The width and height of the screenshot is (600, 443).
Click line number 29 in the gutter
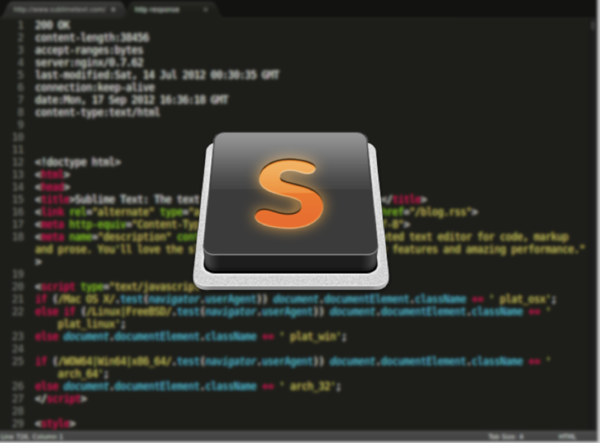18,423
